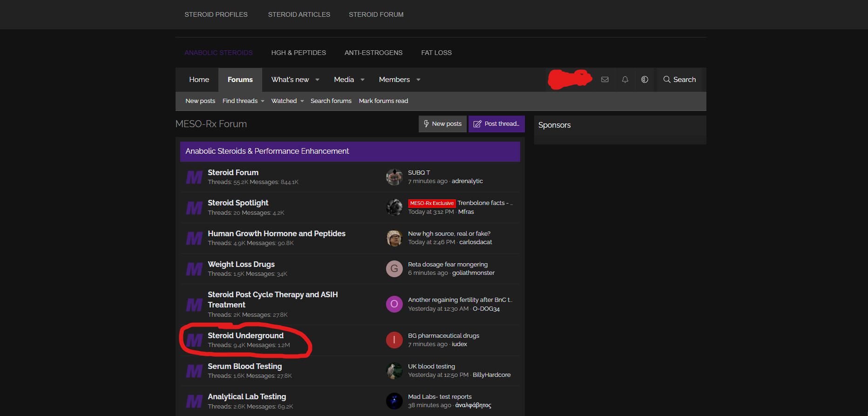Open the alerts bell icon
Image resolution: width=868 pixels, height=416 pixels.
tap(625, 80)
